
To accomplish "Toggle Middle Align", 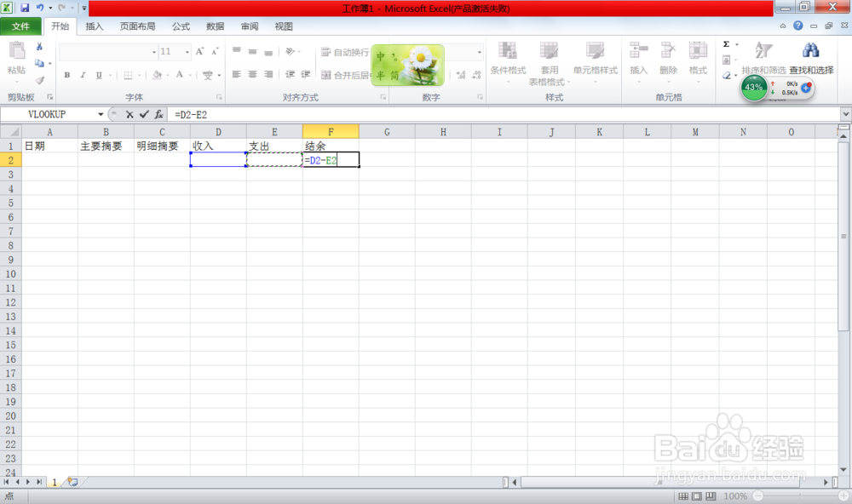I will (x=253, y=51).
